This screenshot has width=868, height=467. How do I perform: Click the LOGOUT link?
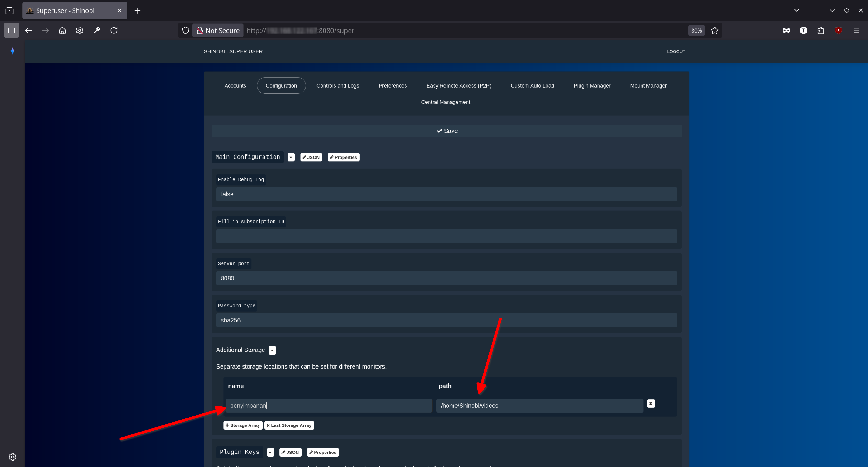(x=676, y=51)
